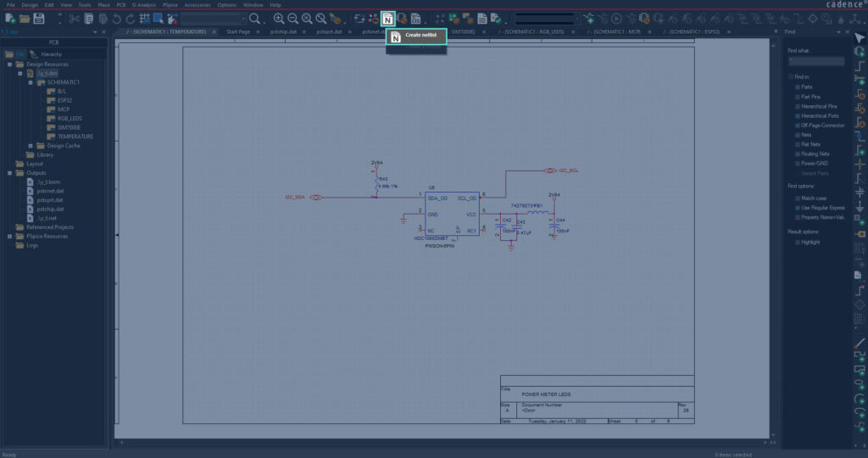The height and width of the screenshot is (458, 868).
Task: Switch to the Start Page tab
Action: pyautogui.click(x=238, y=31)
